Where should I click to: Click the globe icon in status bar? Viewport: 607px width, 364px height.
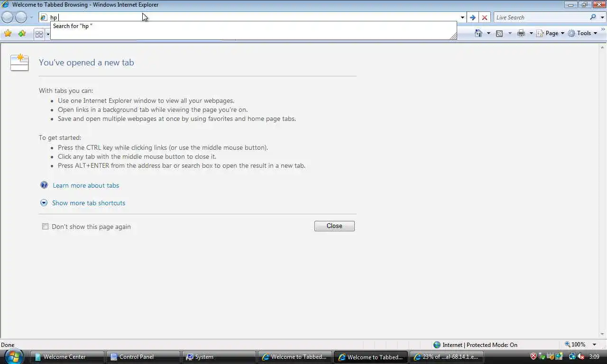coord(437,345)
